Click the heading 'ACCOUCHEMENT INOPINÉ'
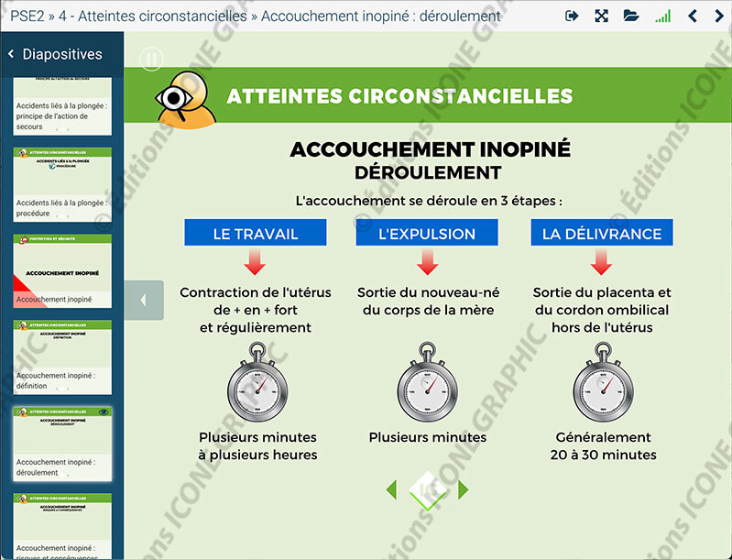This screenshot has width=732, height=560. [430, 149]
